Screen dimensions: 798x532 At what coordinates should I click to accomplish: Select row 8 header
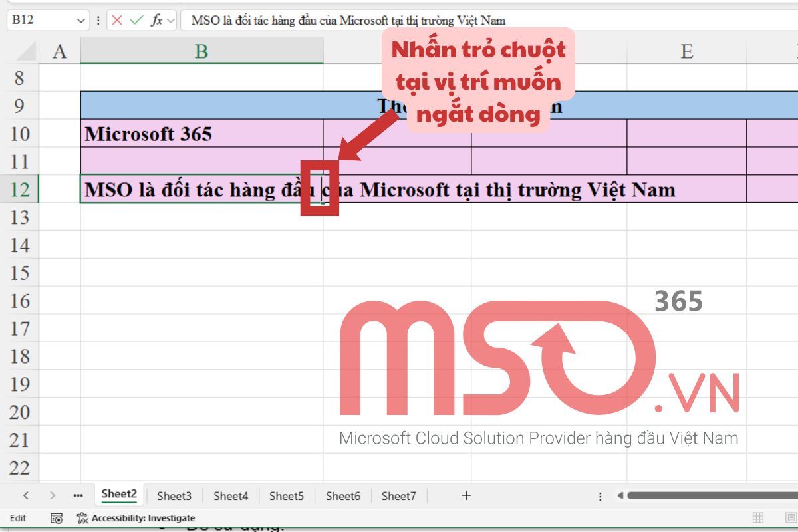[19, 78]
